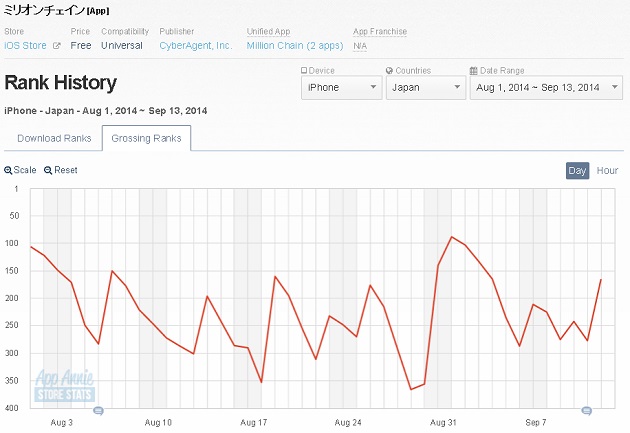Viewport: 630px width, 433px height.
Task: Click the Rank History heading
Action: click(x=61, y=82)
